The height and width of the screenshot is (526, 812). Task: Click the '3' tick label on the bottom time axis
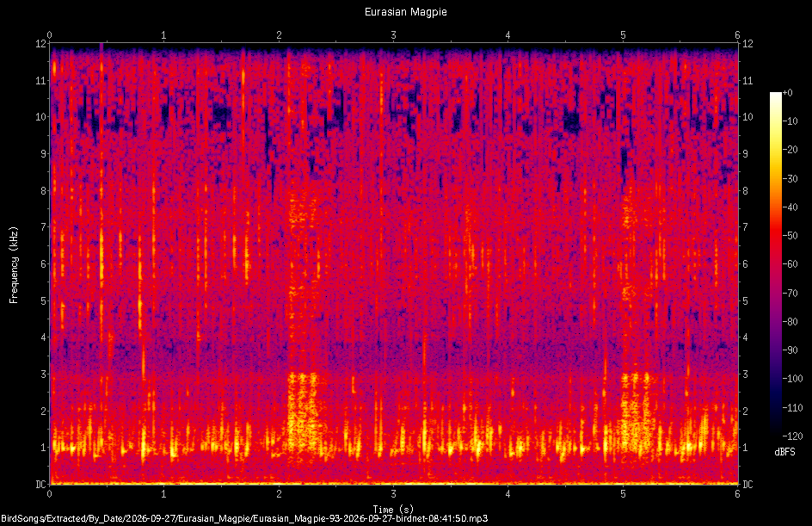394,494
